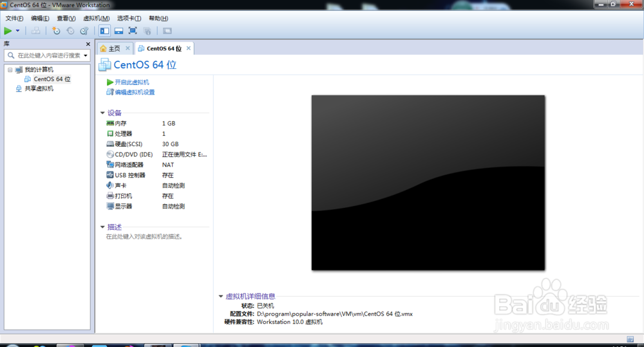Take a snapshot of the virtual machine
Viewport: 644px width, 347px height.
(56, 31)
